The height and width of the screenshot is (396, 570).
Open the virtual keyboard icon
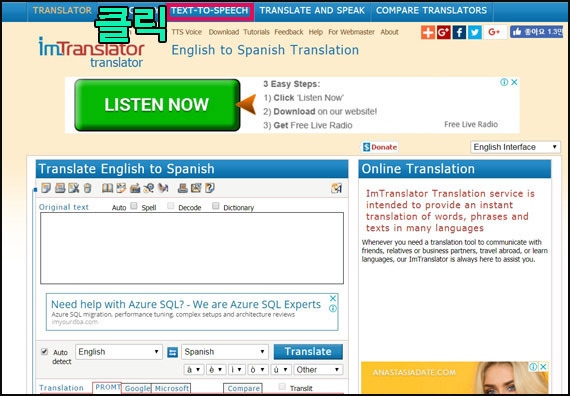tap(135, 188)
